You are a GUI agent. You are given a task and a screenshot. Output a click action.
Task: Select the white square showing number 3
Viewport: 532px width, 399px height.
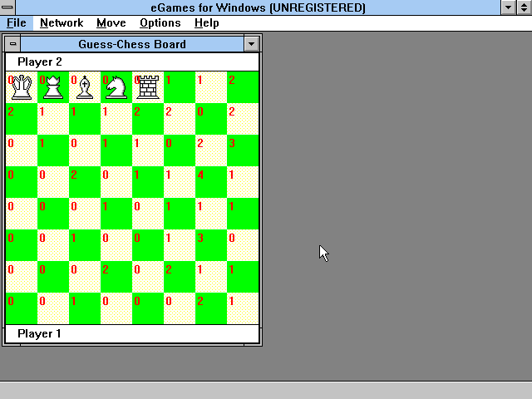click(211, 245)
